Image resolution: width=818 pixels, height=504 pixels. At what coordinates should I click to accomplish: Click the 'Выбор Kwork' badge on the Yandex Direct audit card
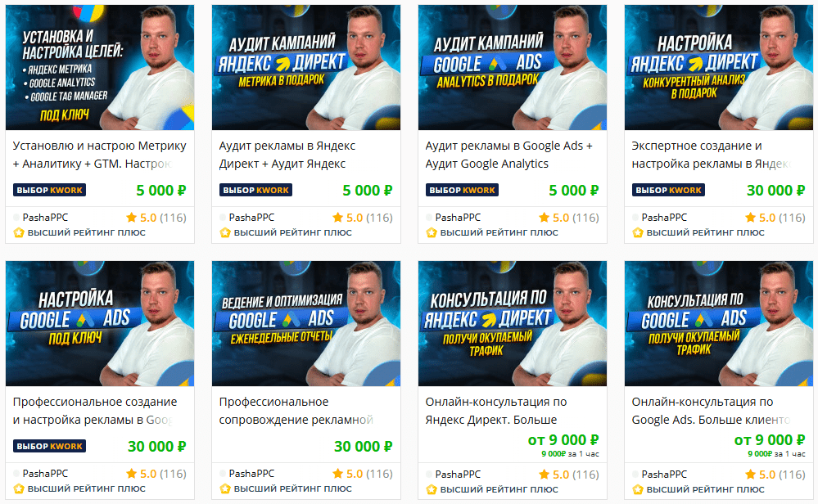255,191
